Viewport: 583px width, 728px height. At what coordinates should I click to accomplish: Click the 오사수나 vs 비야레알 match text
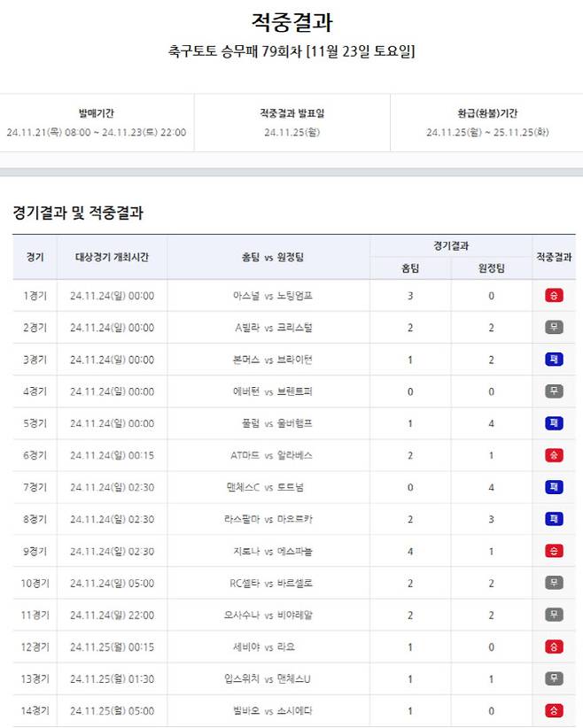click(268, 615)
